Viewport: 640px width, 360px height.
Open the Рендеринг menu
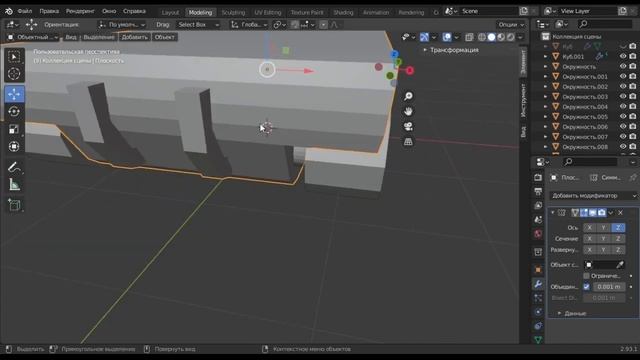pos(80,11)
